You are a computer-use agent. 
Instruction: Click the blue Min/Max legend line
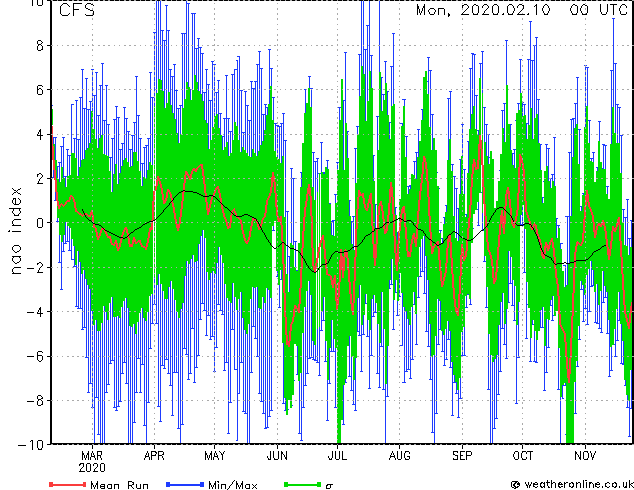184,484
